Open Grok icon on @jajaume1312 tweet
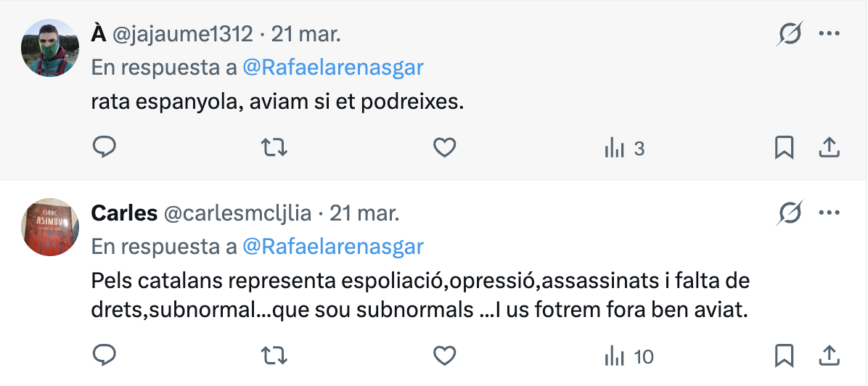Screen dimensions: 868x386 coord(789,33)
